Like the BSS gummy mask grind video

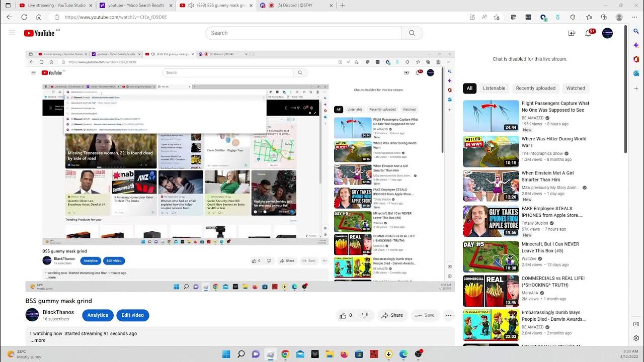[x=346, y=315]
